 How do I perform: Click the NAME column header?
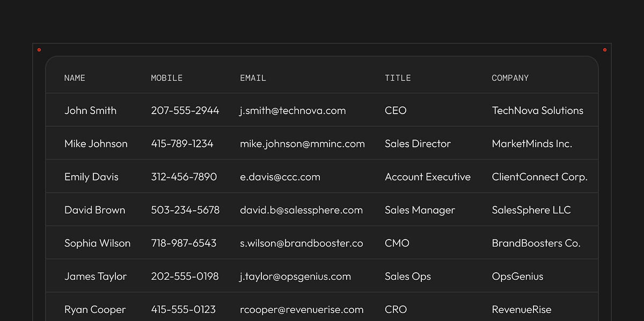tap(75, 78)
